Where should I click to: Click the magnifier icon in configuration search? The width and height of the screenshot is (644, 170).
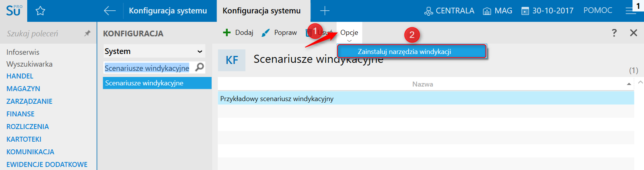pos(200,67)
